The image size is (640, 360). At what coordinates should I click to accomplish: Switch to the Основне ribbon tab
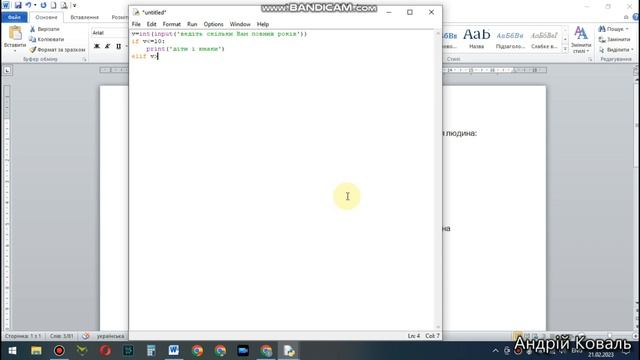pyautogui.click(x=46, y=17)
